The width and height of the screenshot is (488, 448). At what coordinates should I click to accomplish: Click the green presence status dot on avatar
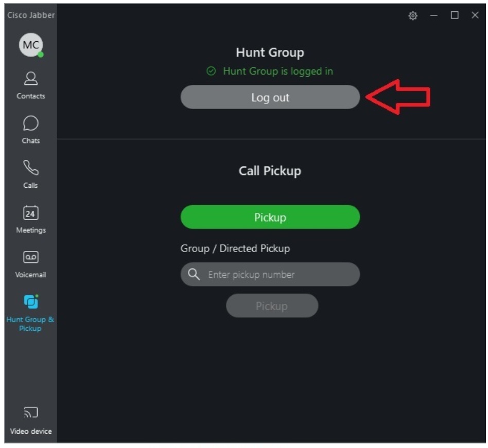coord(41,55)
